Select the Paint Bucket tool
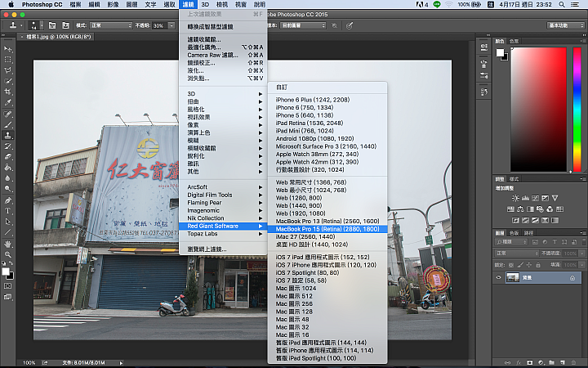Screen dimensions: 588x368 click(x=8, y=168)
